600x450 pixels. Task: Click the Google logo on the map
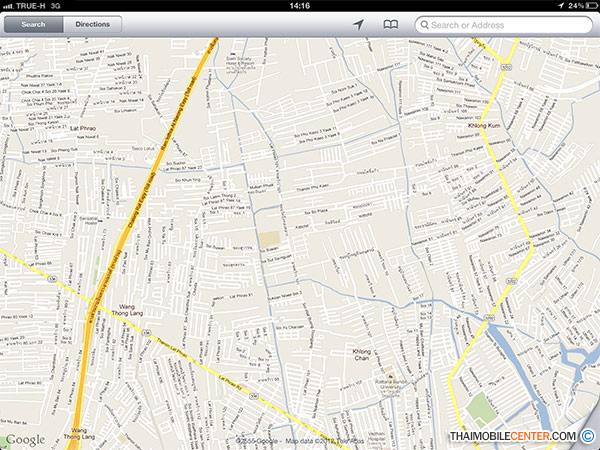(x=24, y=438)
